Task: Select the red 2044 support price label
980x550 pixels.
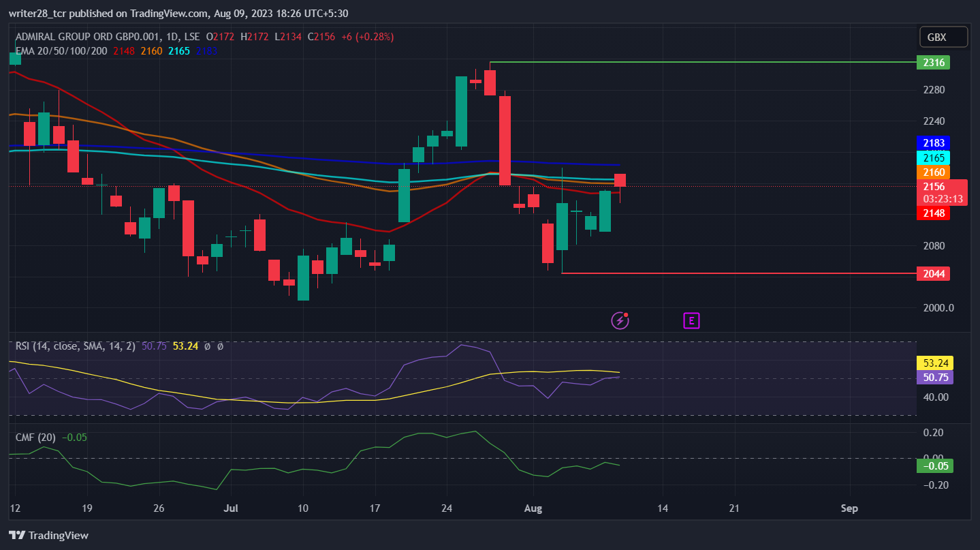Action: pyautogui.click(x=933, y=273)
